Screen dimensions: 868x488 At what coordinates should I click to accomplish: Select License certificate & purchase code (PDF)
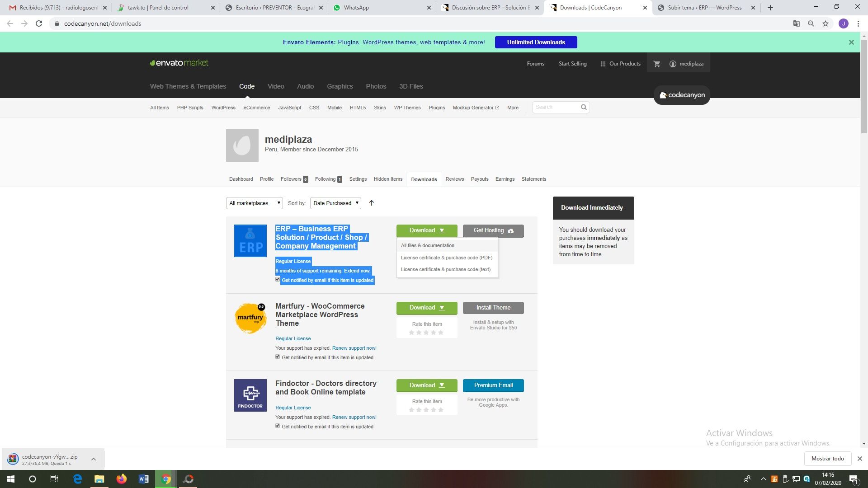pos(447,258)
